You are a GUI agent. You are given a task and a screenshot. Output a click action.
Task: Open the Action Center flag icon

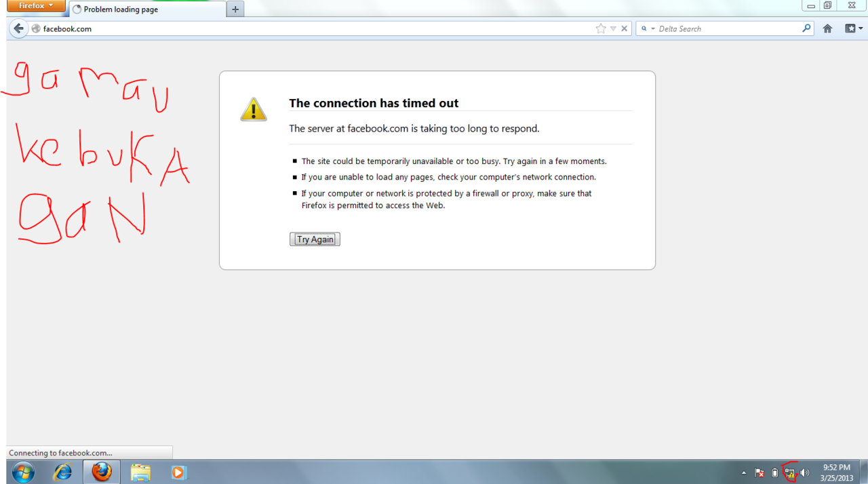point(759,472)
